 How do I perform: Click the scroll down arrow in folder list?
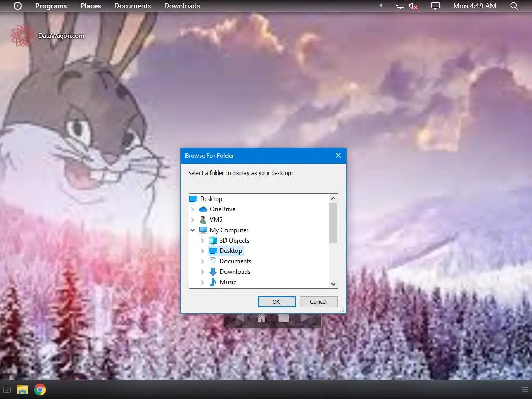point(333,284)
